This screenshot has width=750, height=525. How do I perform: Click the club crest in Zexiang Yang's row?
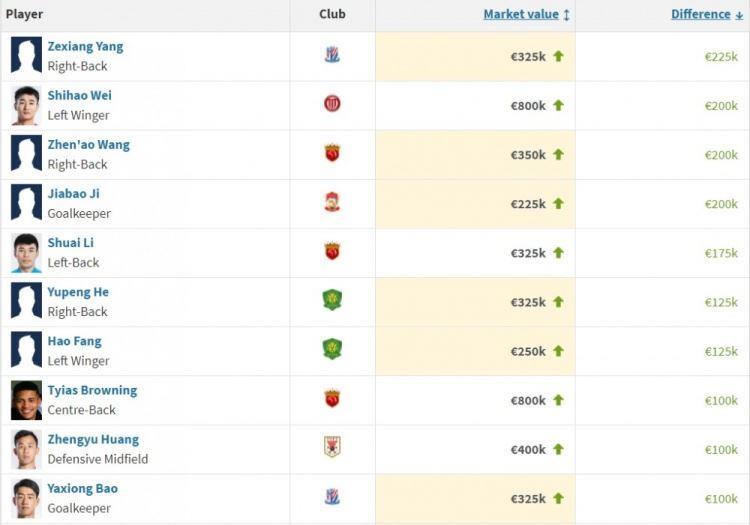tap(332, 55)
